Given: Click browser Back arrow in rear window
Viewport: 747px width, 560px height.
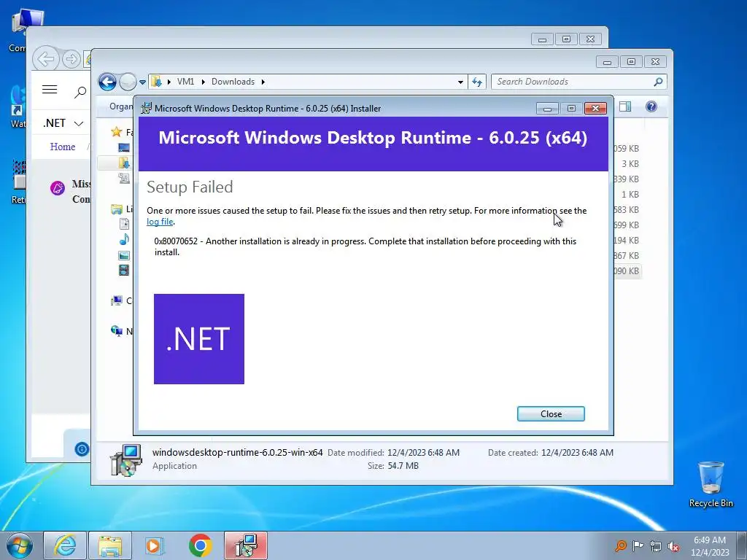Looking at the screenshot, I should click(x=46, y=59).
